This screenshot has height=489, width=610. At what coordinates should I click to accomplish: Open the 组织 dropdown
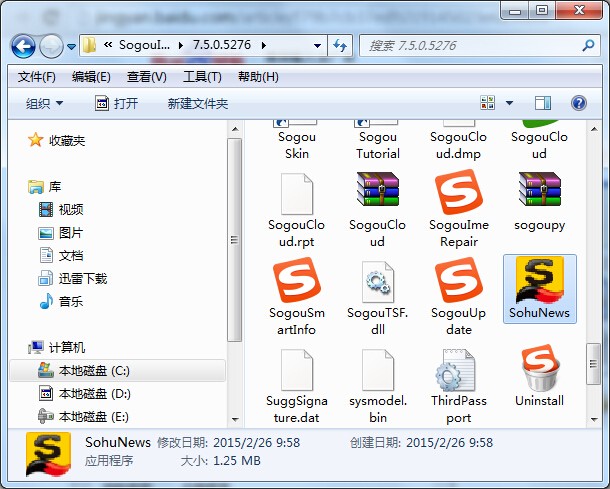pyautogui.click(x=44, y=103)
